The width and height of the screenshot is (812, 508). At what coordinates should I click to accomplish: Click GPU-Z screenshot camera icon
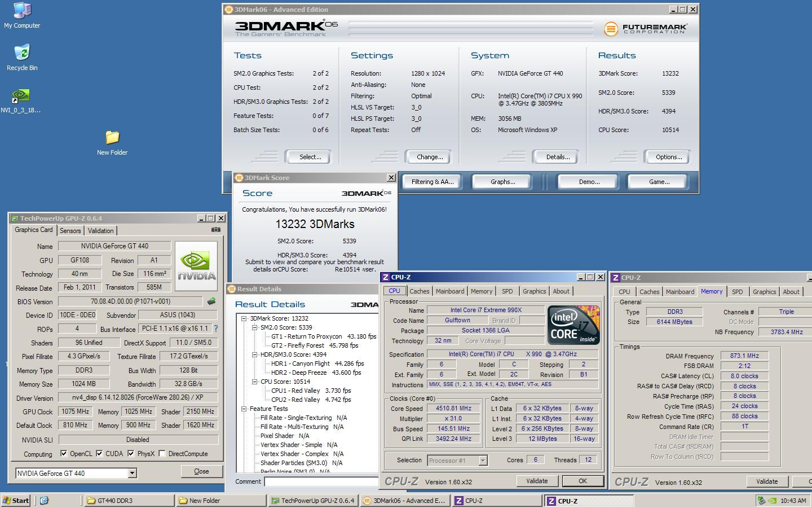coord(215,230)
